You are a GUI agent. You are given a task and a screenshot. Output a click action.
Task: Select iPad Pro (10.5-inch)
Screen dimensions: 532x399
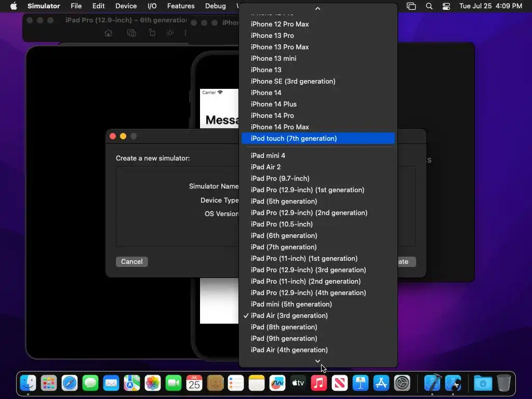[318, 224]
